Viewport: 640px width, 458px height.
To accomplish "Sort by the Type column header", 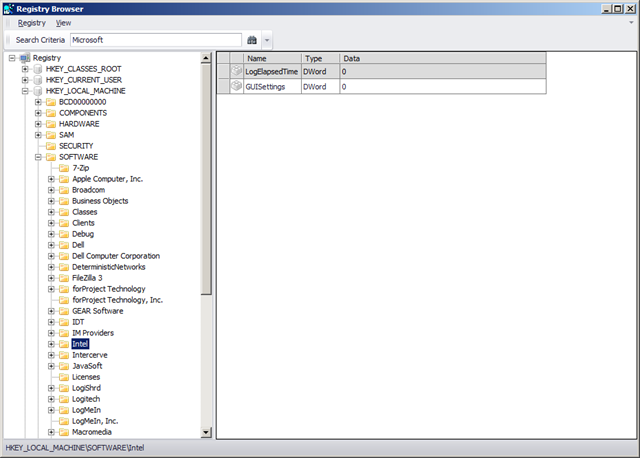I will point(320,58).
